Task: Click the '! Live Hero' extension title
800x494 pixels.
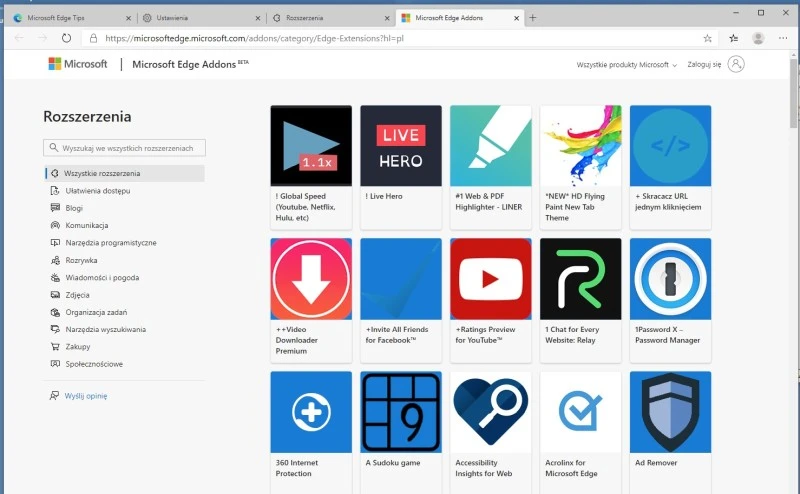Action: (x=384, y=196)
